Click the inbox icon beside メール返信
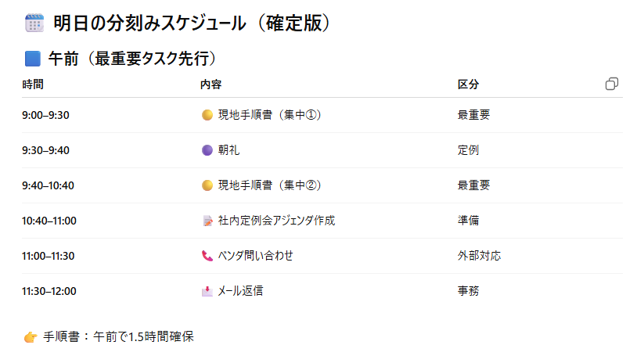Screen dimensions: 644x363 [x=207, y=291]
